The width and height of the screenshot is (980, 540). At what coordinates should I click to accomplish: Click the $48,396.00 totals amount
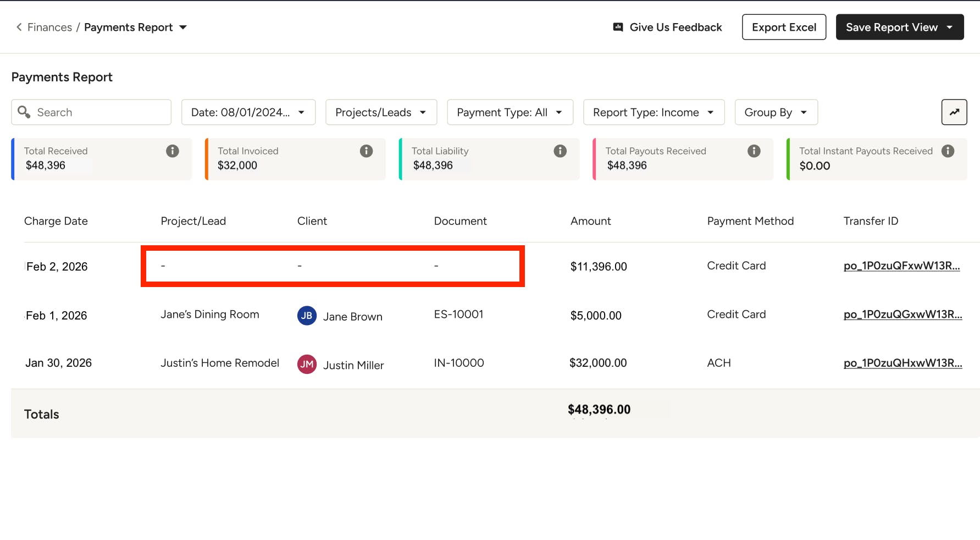599,410
